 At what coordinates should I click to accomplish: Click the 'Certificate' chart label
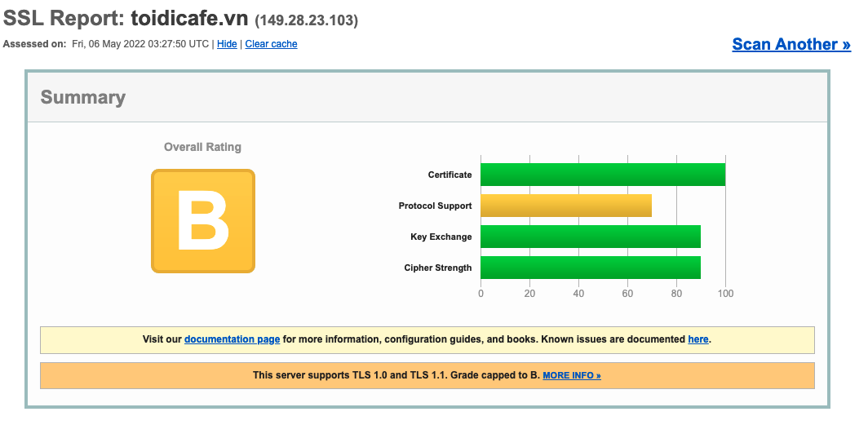point(449,175)
